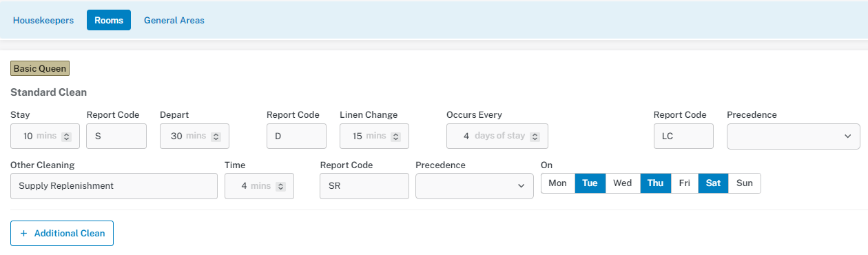868x255 pixels.
Task: Select the Rooms tab
Action: pyautogui.click(x=109, y=20)
